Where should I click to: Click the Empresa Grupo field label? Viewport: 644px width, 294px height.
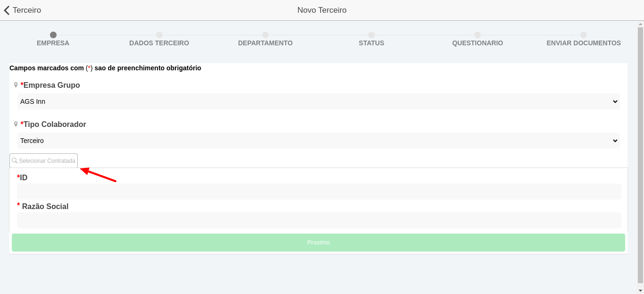coord(51,85)
